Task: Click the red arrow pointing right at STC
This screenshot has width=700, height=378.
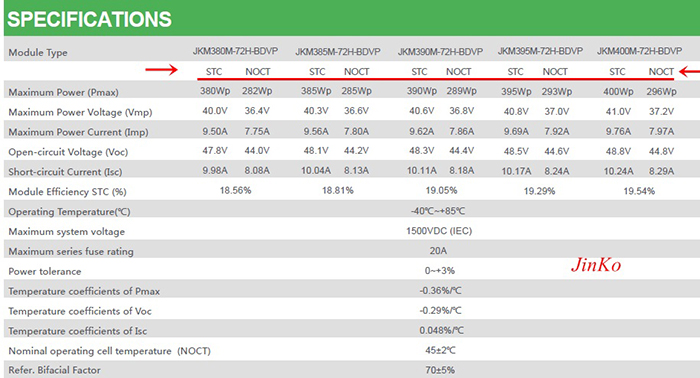Action: click(x=161, y=70)
